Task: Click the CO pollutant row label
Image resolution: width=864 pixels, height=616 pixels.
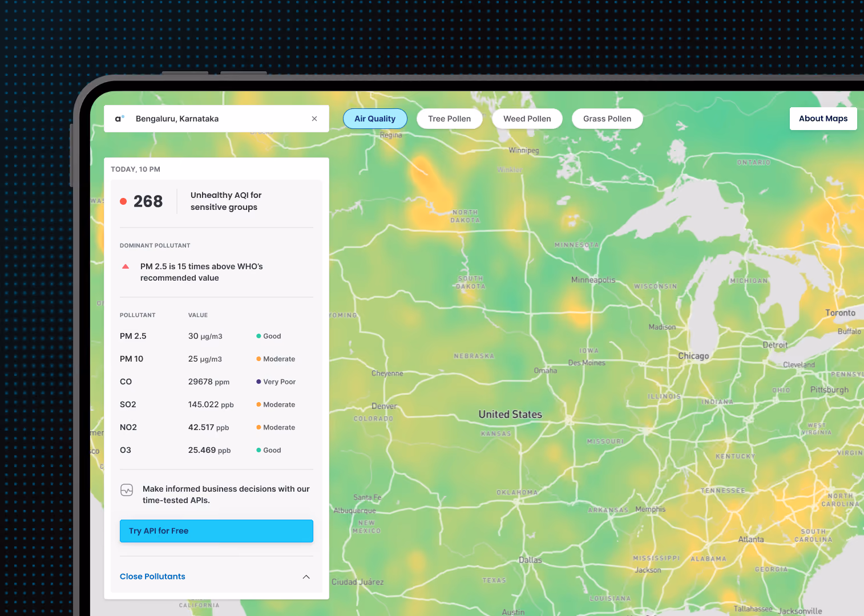Action: coord(126,382)
